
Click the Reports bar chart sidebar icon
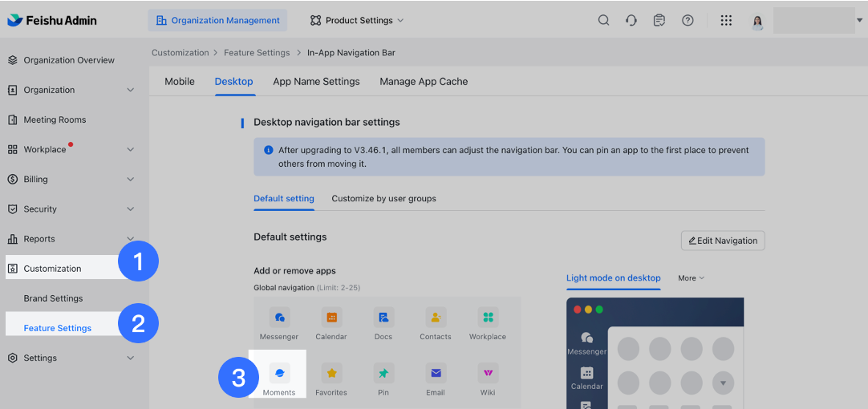click(13, 239)
